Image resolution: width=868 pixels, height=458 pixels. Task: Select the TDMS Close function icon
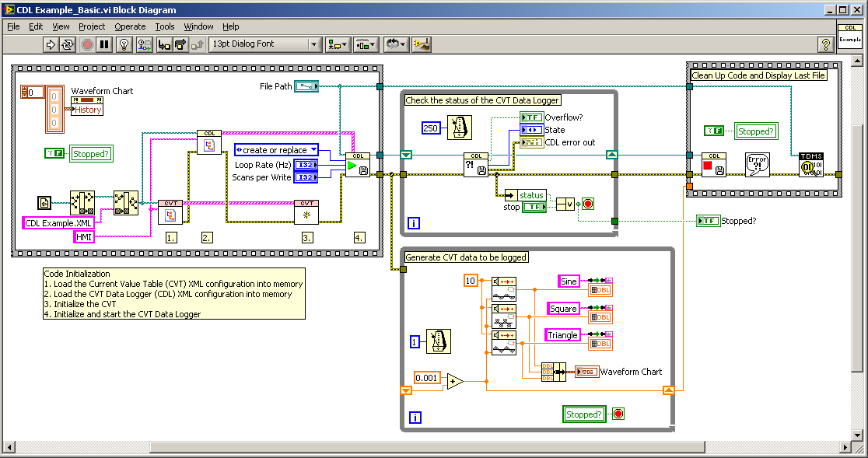(x=811, y=165)
